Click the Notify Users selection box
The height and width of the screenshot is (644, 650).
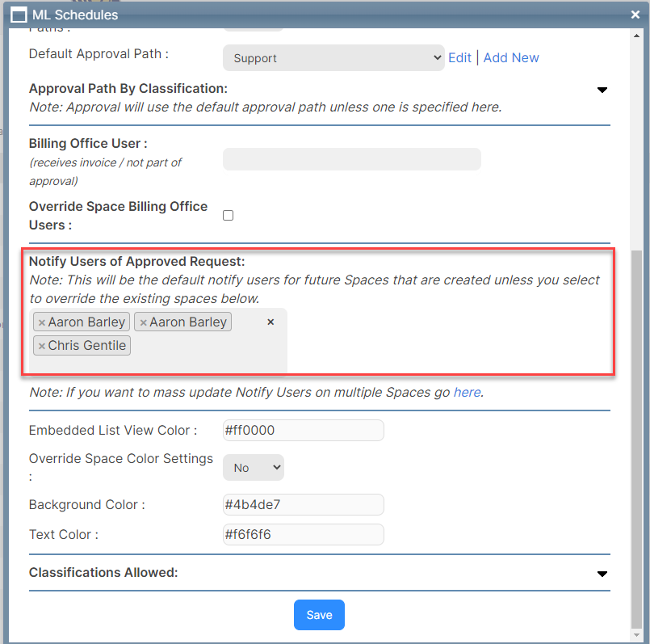click(x=158, y=340)
